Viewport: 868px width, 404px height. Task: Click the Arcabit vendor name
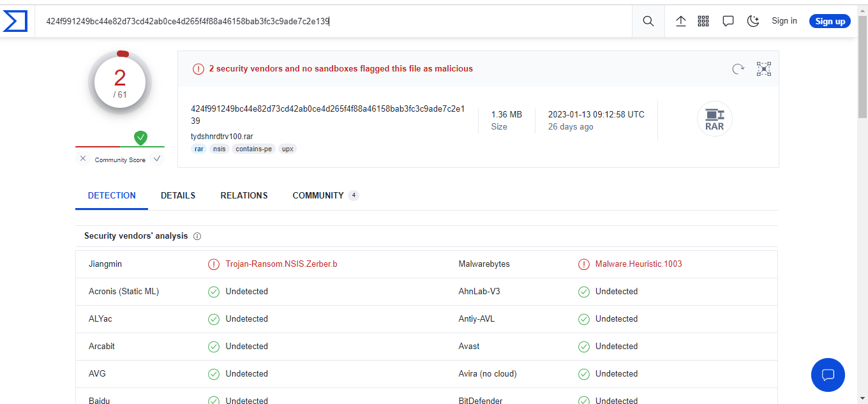[x=102, y=347]
